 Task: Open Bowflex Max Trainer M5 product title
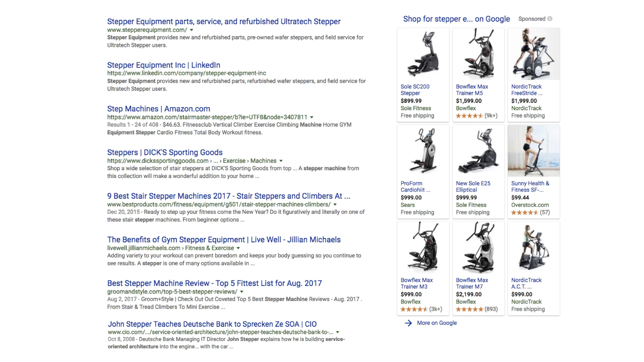(x=472, y=90)
